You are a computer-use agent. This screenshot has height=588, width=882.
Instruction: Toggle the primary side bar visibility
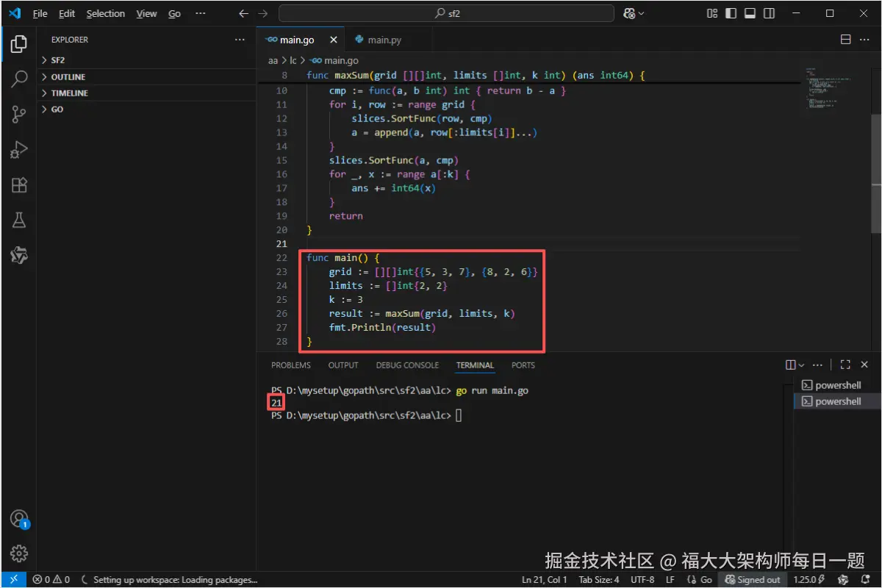731,13
